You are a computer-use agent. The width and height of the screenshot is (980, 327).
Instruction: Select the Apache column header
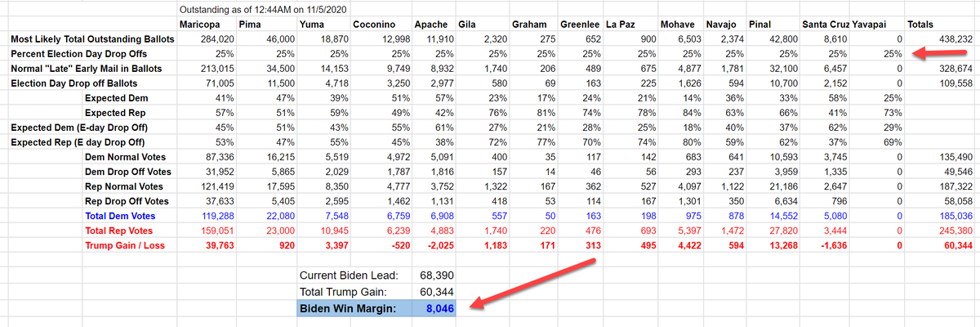click(430, 25)
